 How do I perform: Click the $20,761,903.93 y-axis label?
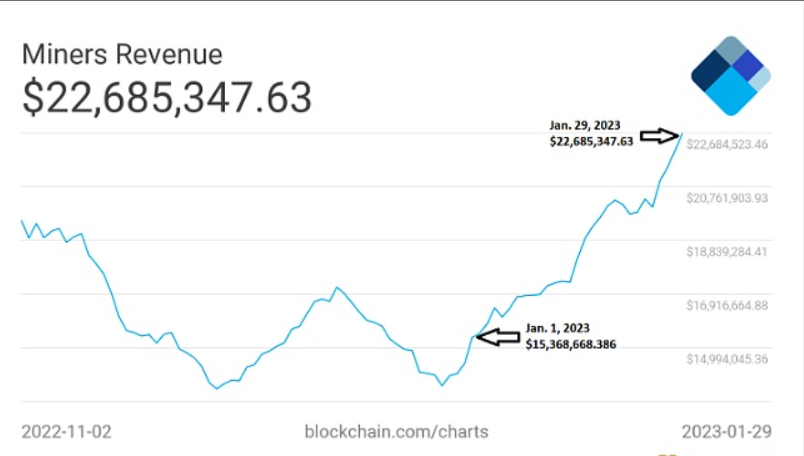pyautogui.click(x=726, y=198)
